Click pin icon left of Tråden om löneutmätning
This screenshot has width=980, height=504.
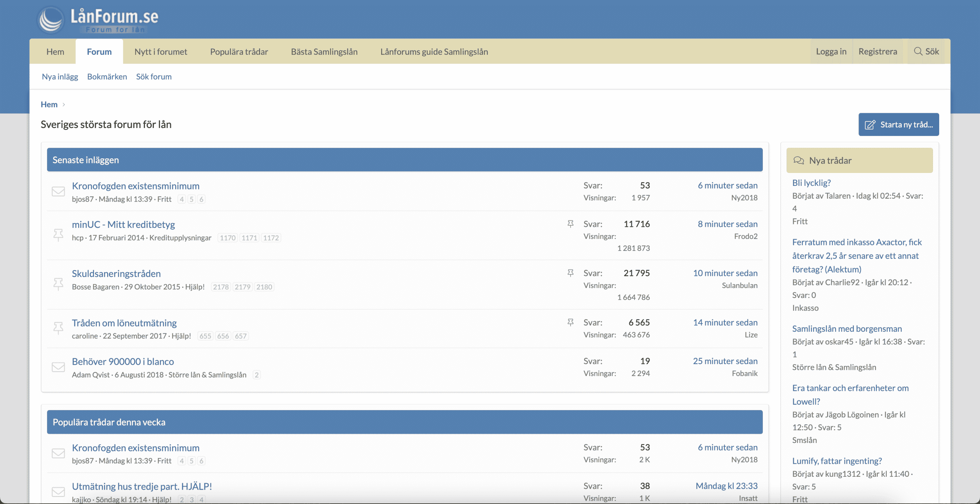58,328
